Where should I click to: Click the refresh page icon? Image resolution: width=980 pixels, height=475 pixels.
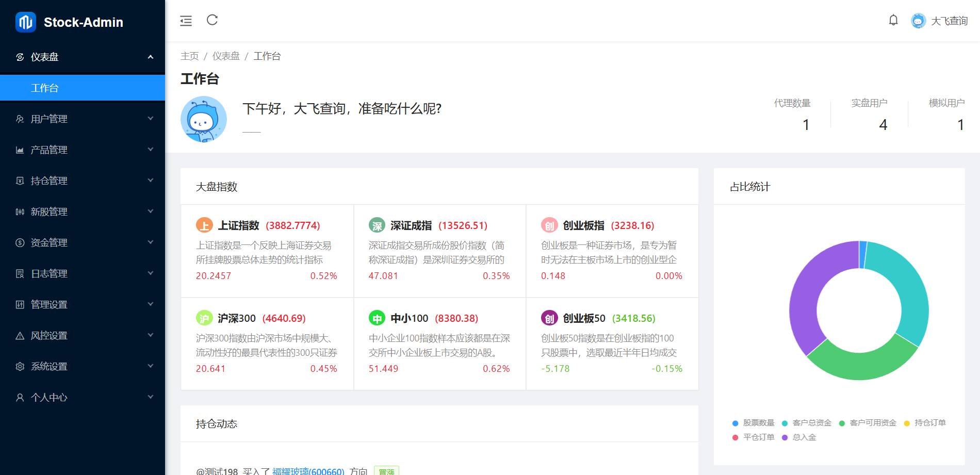[x=212, y=20]
